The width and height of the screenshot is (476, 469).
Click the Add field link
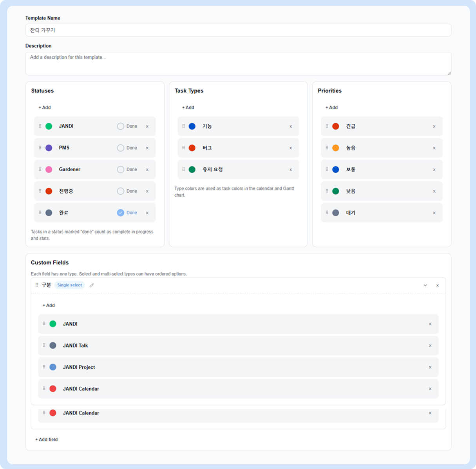click(x=46, y=440)
